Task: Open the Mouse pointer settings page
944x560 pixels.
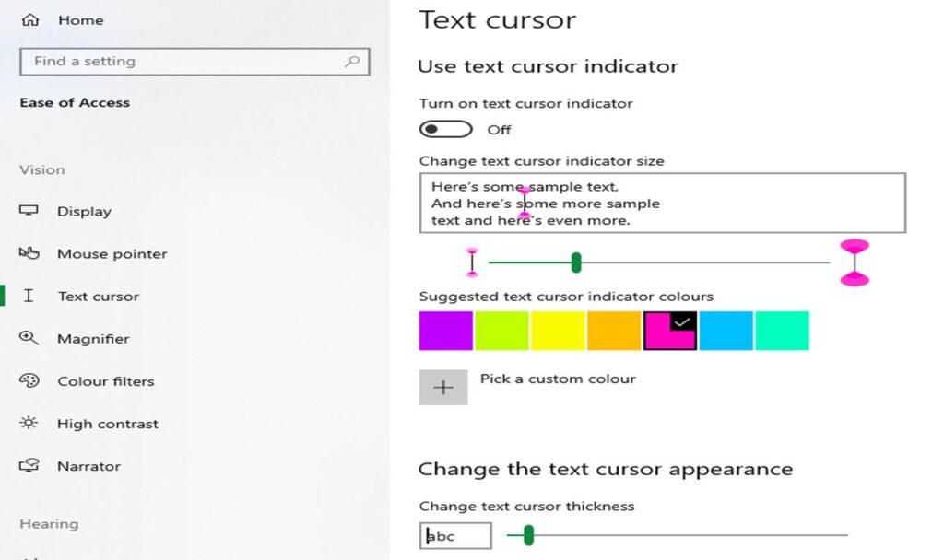Action: [x=112, y=253]
